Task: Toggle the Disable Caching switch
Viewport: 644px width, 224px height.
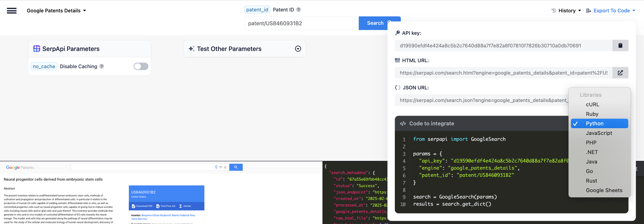Action: (x=141, y=66)
